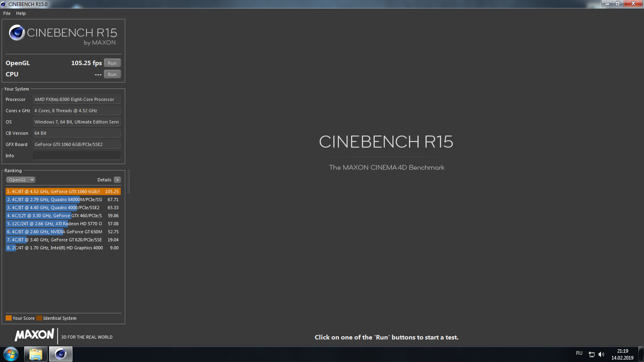The height and width of the screenshot is (362, 644).
Task: Click the Cores x GHz field
Action: pyautogui.click(x=76, y=111)
